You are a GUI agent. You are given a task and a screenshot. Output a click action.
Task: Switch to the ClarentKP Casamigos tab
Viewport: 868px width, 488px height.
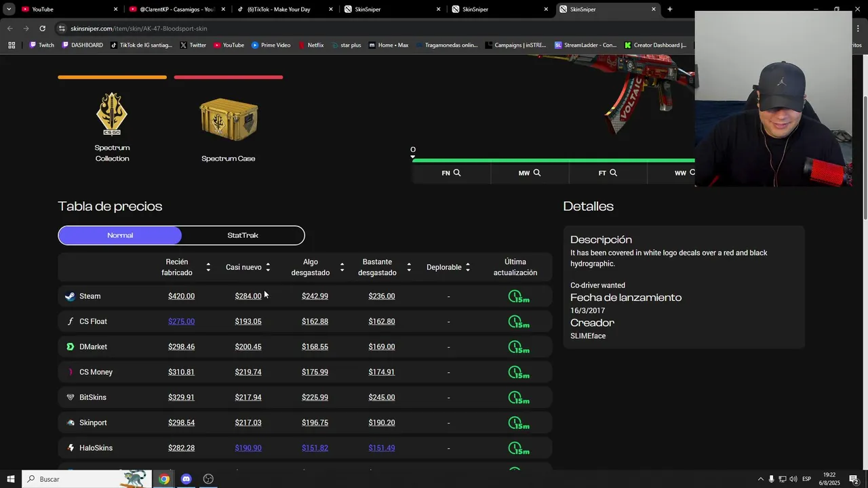click(x=178, y=9)
